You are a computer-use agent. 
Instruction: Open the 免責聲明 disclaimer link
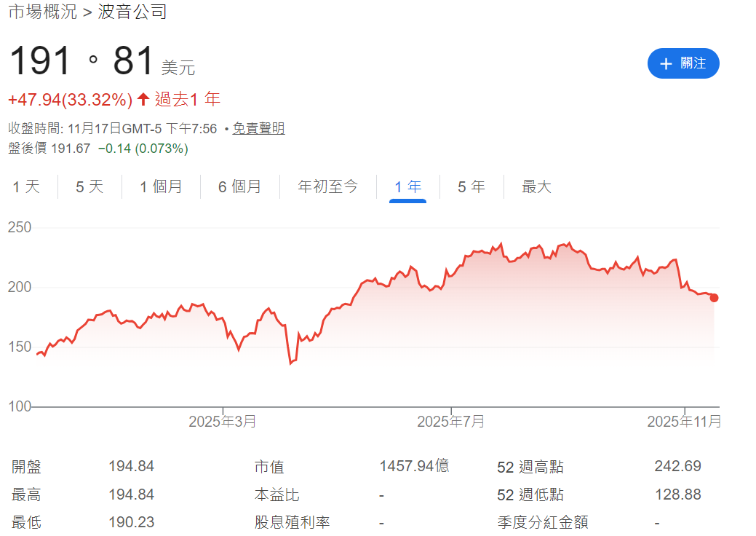click(x=259, y=128)
